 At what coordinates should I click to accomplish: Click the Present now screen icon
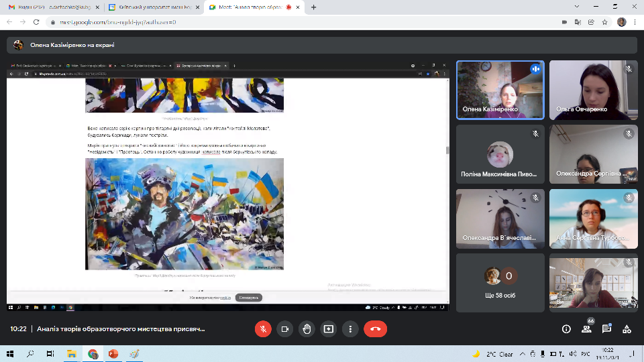(328, 329)
